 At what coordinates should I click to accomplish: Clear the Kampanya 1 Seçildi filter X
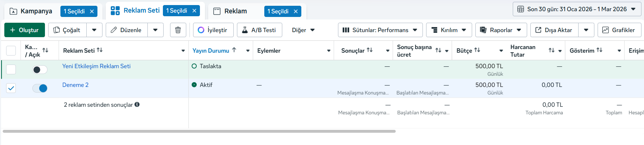[92, 12]
